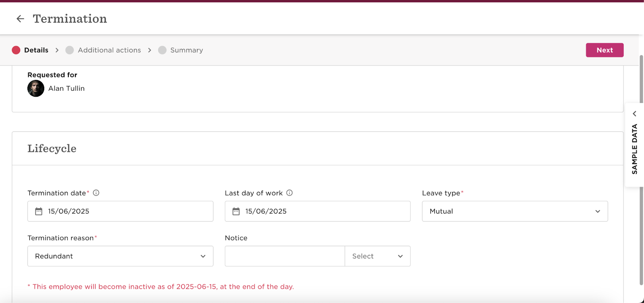The height and width of the screenshot is (303, 644).
Task: Click the Additional actions step circle
Action: (x=70, y=50)
